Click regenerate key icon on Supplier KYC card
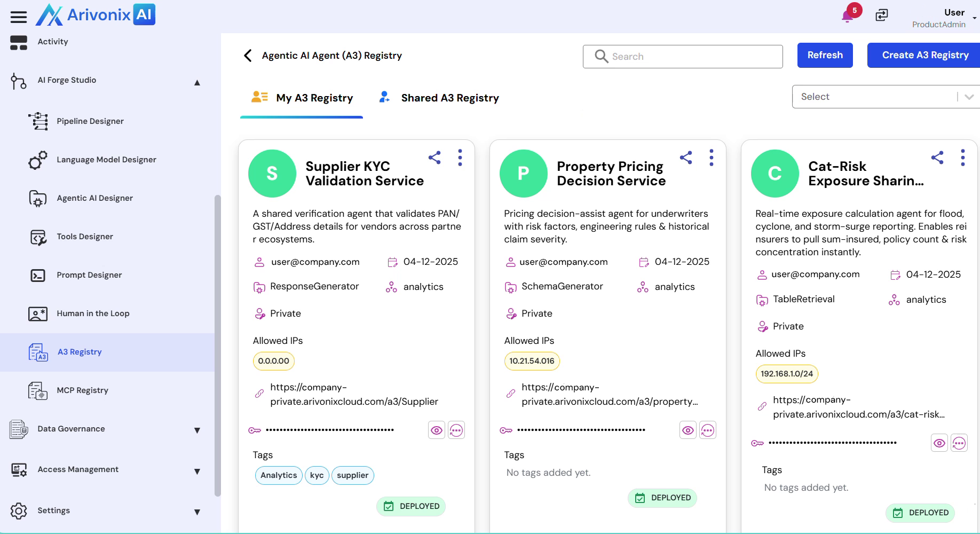 pyautogui.click(x=456, y=430)
